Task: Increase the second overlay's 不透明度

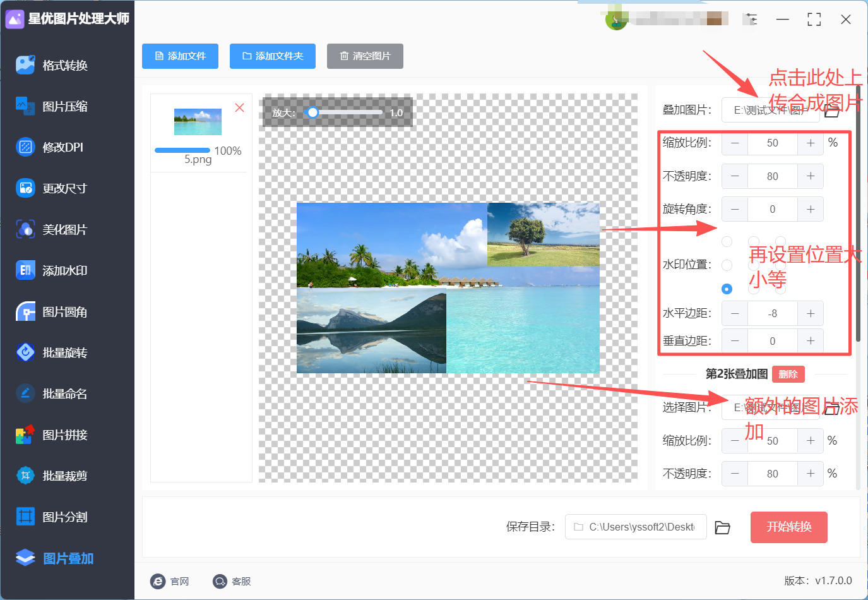Action: [811, 474]
